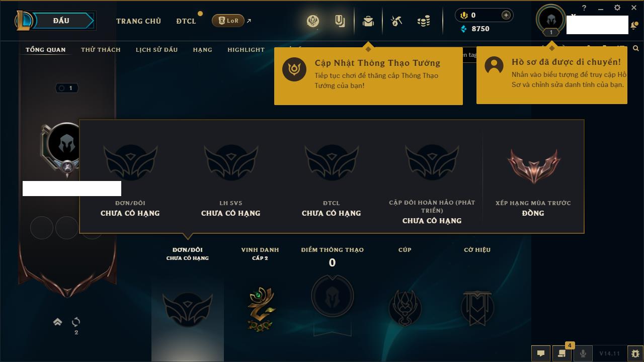Screen dimensions: 644x362
Task: Click the search magnifier icon
Action: [x=636, y=48]
